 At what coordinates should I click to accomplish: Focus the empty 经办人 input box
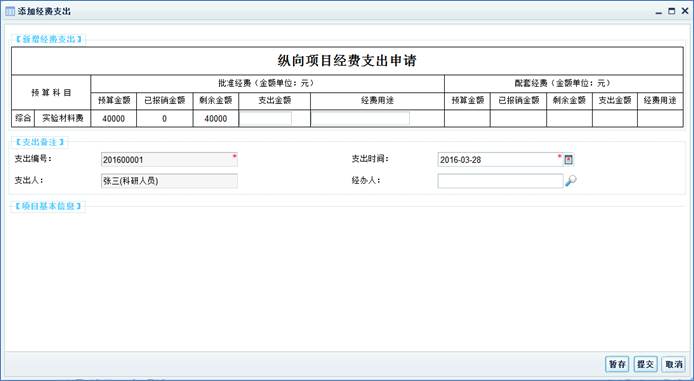(x=500, y=181)
